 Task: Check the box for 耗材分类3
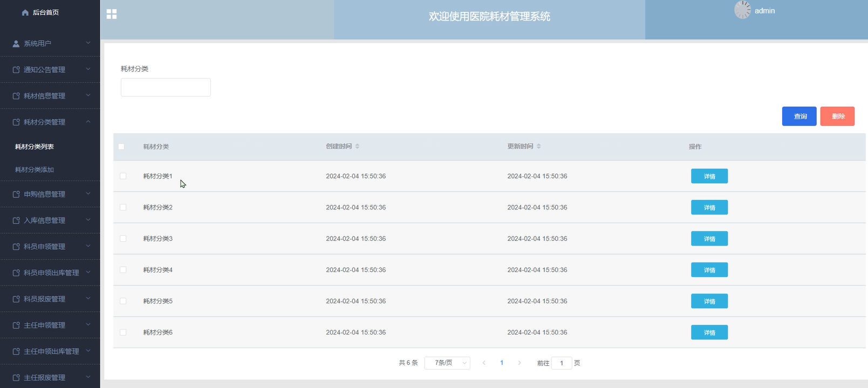(123, 239)
